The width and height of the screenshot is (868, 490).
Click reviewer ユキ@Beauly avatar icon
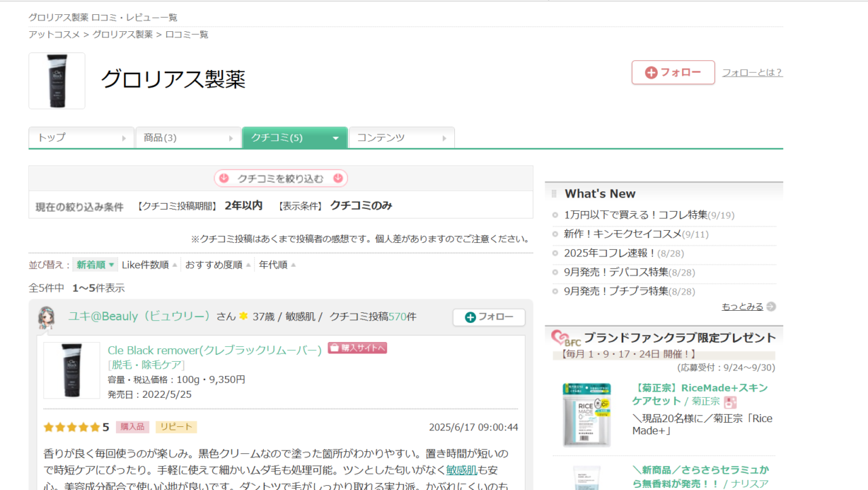click(x=46, y=318)
